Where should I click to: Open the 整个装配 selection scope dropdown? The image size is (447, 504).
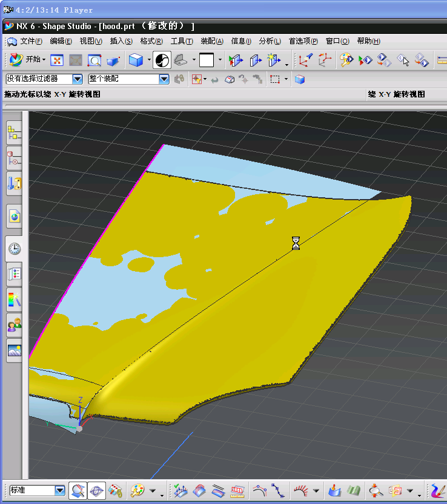(x=164, y=79)
